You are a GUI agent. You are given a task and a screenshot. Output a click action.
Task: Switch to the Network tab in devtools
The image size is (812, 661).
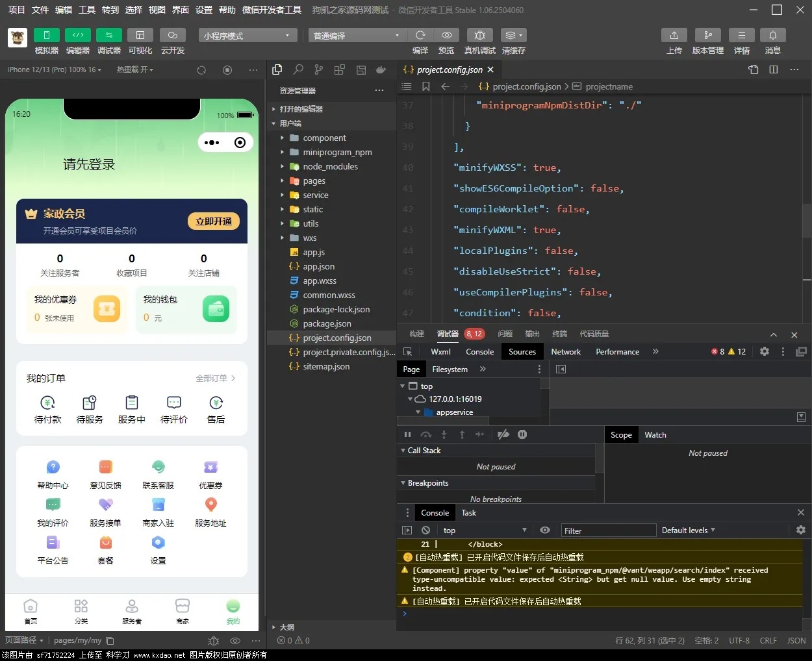[565, 352]
